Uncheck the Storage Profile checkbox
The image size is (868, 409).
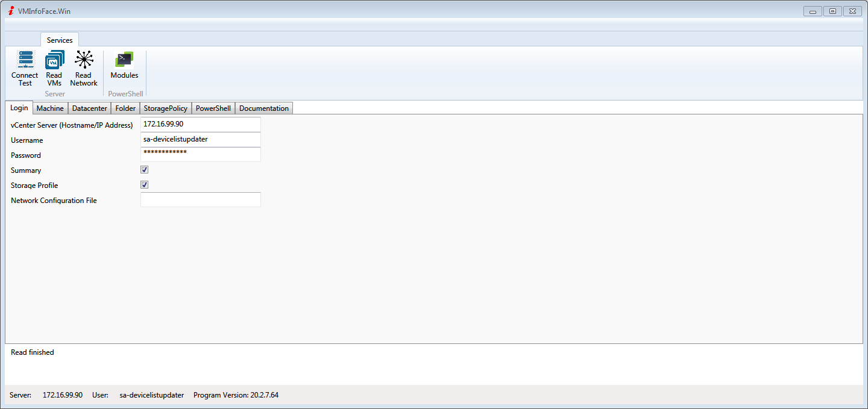[145, 185]
